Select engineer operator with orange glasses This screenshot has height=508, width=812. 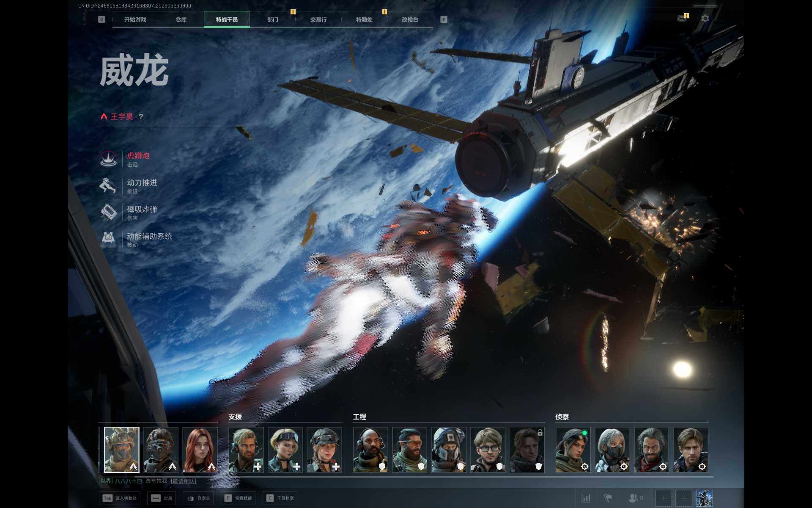[x=410, y=450]
